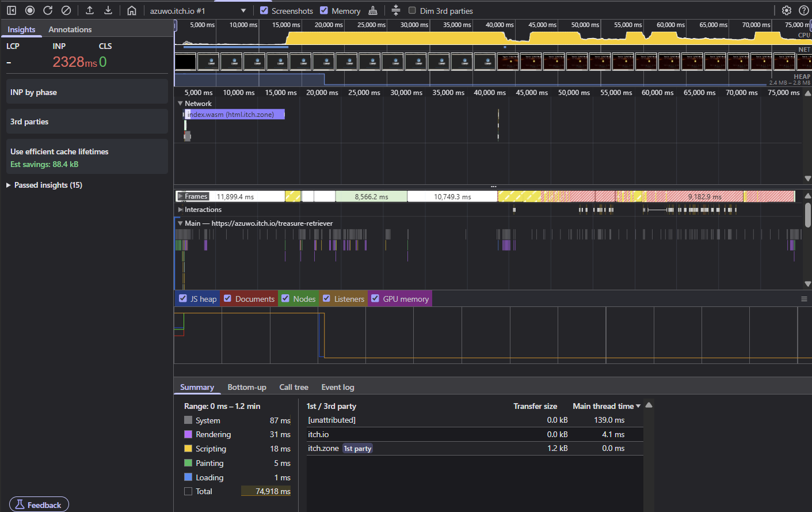Viewport: 812px width, 512px height.
Task: Select the index.wasm network request bar
Action: point(235,115)
